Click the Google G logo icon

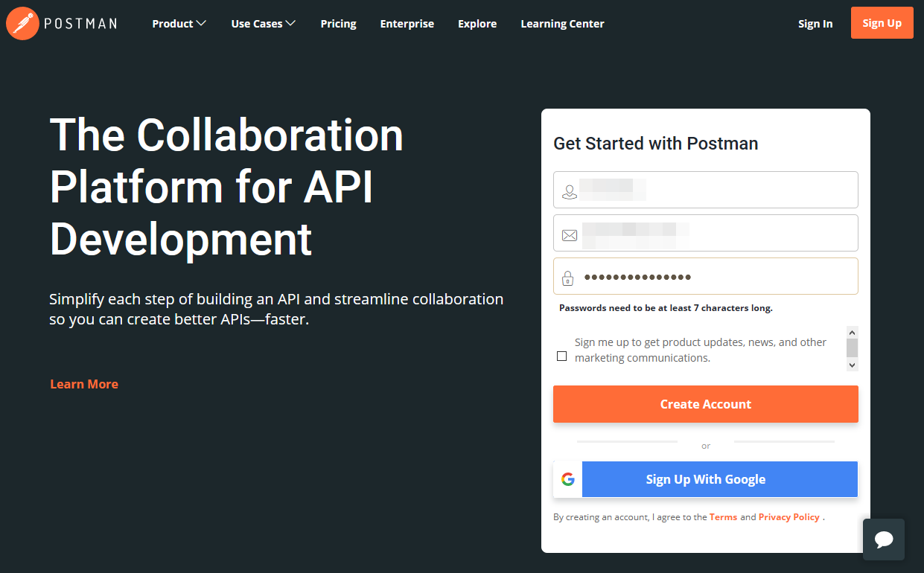pyautogui.click(x=568, y=479)
